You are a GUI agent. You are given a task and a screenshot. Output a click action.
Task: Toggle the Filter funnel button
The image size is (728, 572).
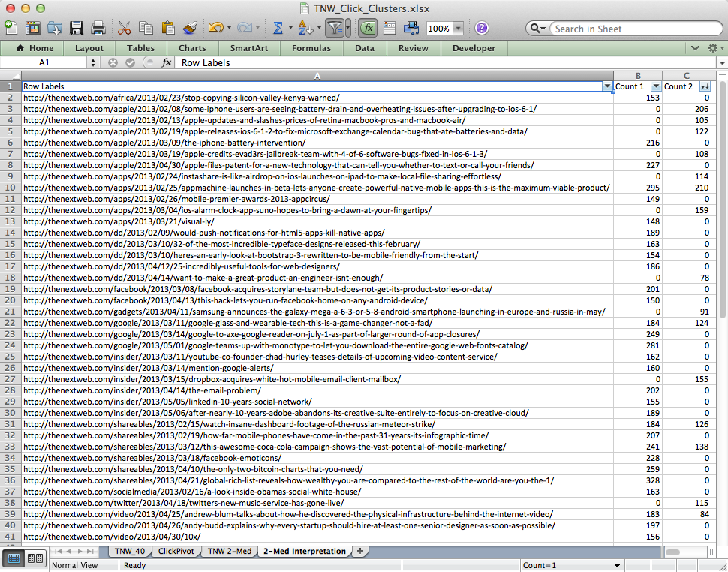coord(335,28)
